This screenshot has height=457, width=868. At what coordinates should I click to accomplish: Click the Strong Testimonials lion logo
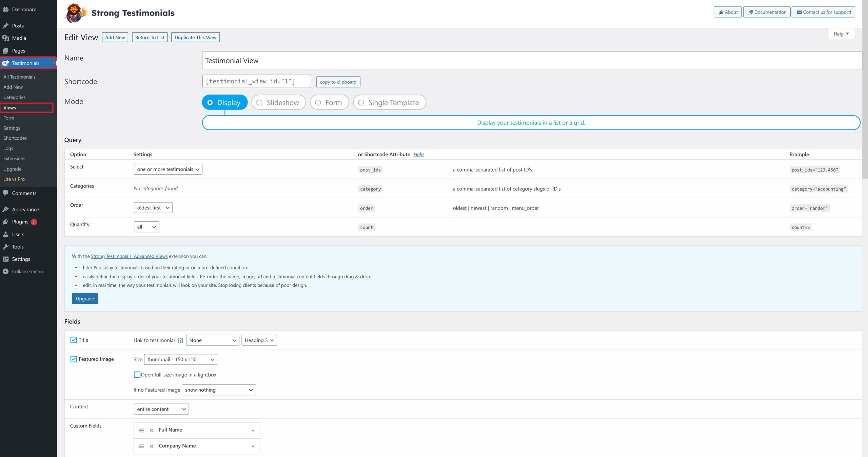(x=76, y=13)
